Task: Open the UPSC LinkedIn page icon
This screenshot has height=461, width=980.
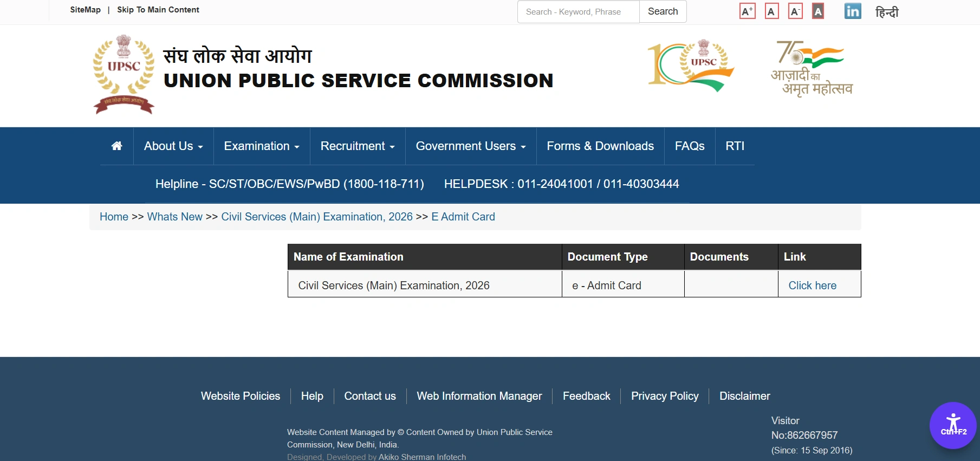Action: [x=853, y=11]
